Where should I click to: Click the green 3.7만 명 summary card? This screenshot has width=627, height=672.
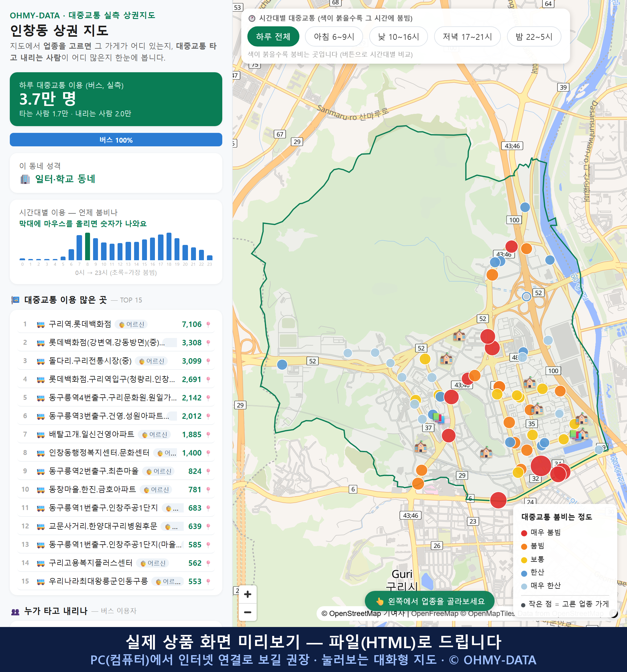click(x=116, y=99)
